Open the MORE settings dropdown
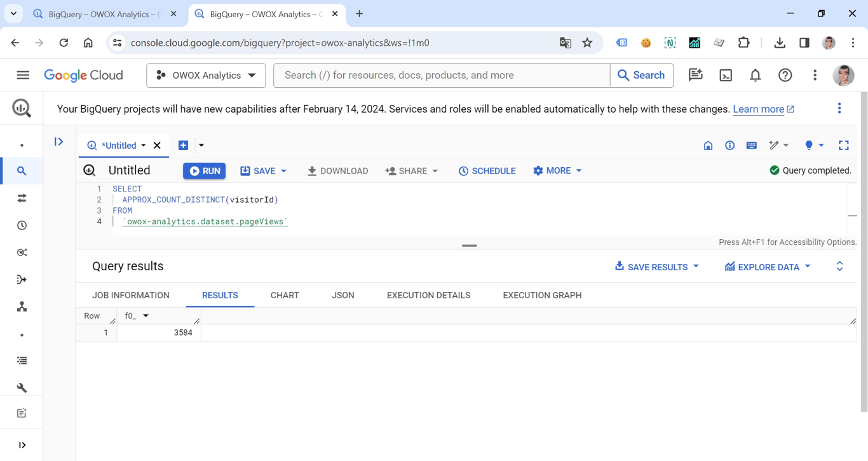 click(x=557, y=170)
